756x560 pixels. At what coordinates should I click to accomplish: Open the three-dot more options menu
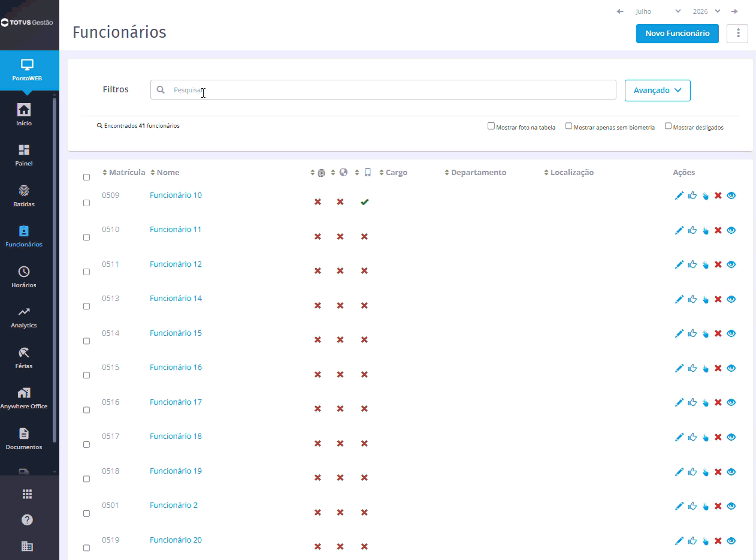click(737, 34)
